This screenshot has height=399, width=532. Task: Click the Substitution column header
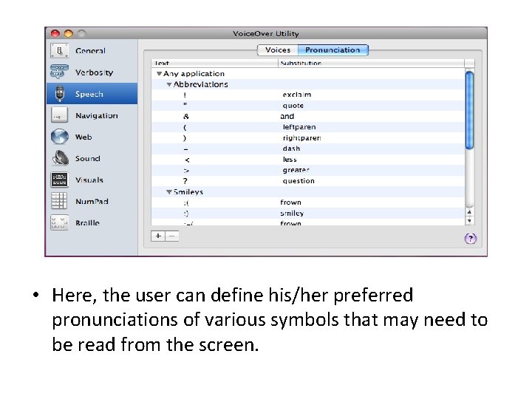(x=371, y=63)
